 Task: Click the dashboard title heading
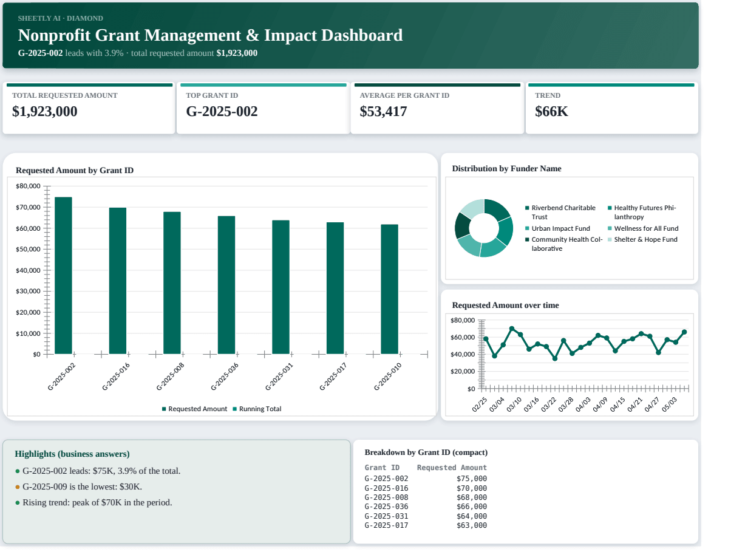click(210, 35)
